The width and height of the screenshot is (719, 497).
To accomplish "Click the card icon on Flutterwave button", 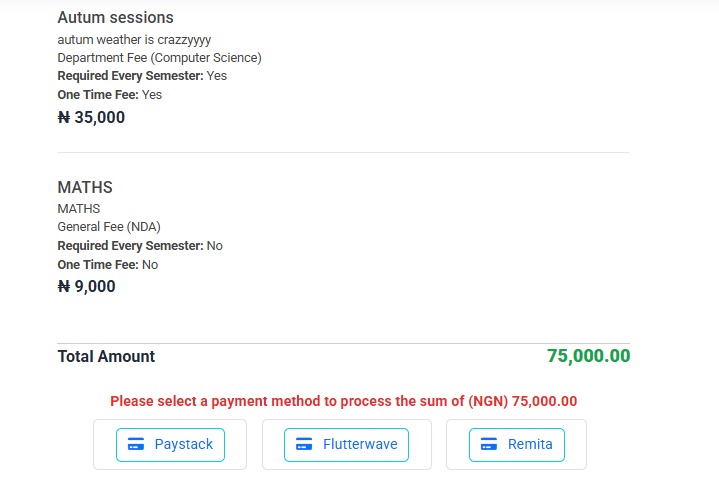I will (304, 444).
